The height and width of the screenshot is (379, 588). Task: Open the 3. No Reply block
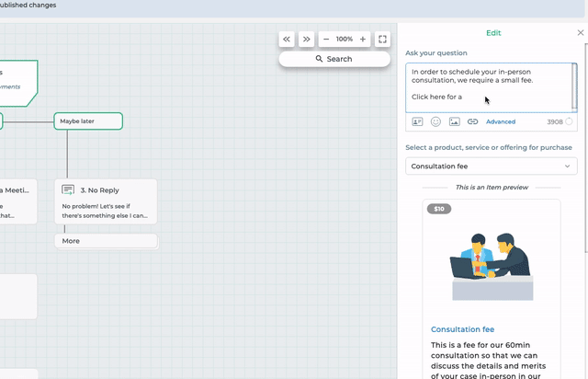(x=106, y=201)
